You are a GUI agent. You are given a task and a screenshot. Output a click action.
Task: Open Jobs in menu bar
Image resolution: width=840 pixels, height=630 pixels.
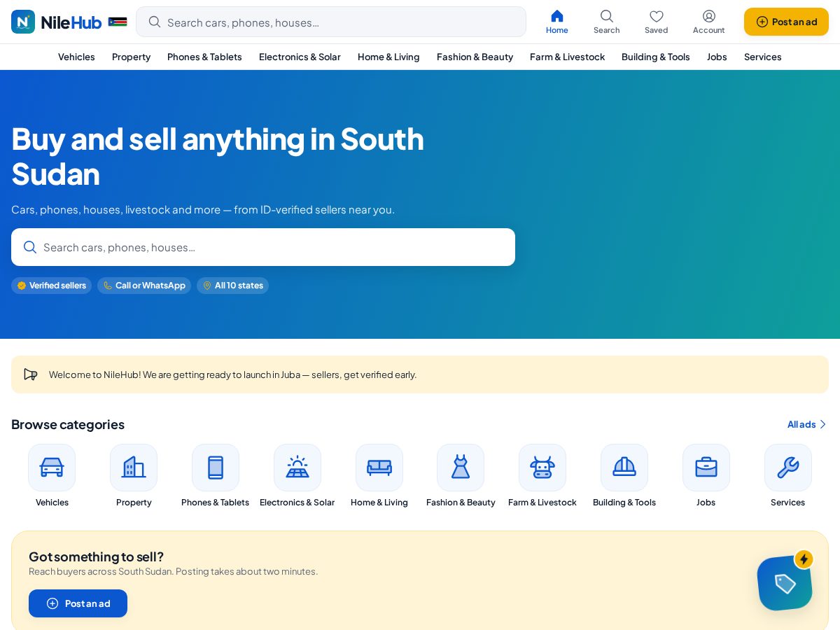[717, 57]
